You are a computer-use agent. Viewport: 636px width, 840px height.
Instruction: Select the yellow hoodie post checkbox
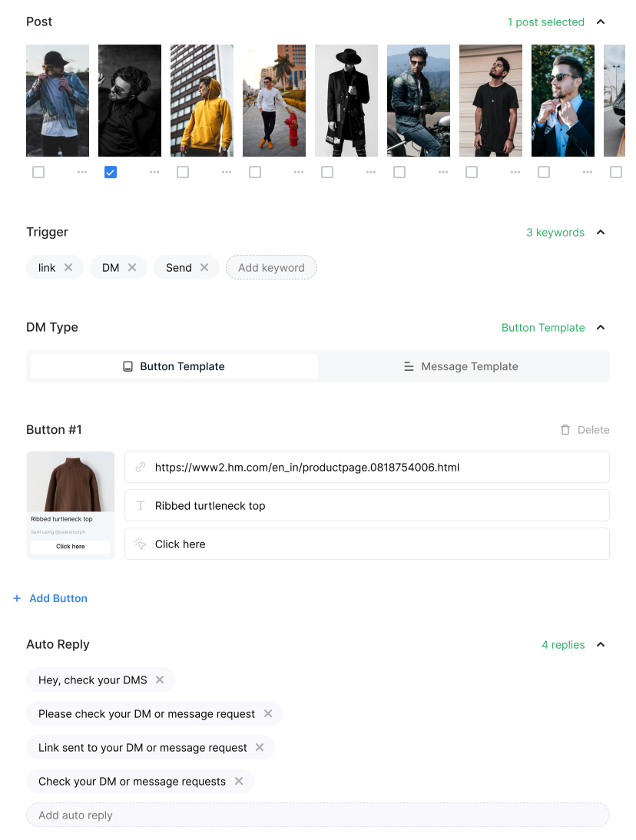[x=183, y=172]
